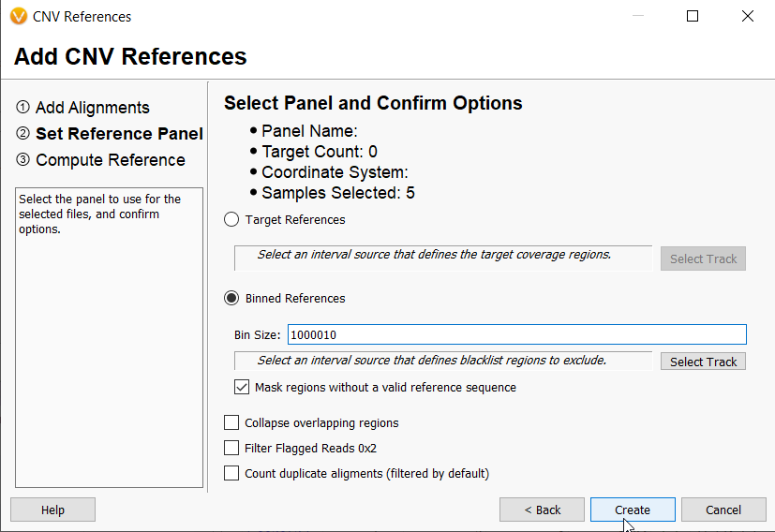Click the target coverage regions source field
775x532 pixels.
tap(443, 258)
